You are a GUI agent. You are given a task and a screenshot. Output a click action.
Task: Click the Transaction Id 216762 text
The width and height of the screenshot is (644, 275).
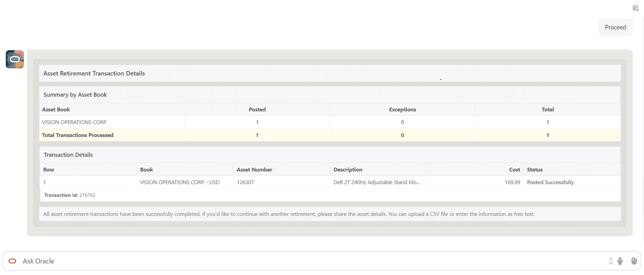pyautogui.click(x=70, y=195)
